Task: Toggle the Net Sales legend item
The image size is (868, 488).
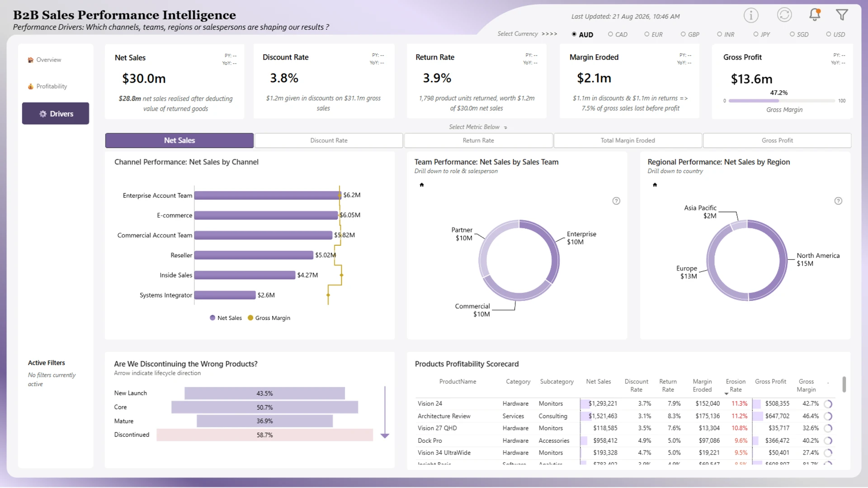Action: (x=226, y=318)
